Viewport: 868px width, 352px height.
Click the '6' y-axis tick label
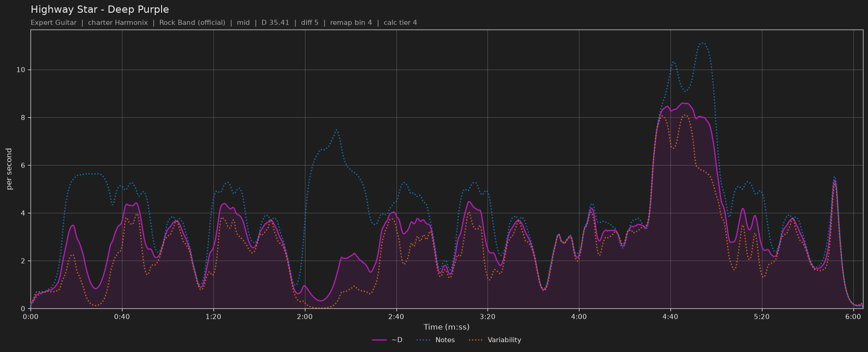pyautogui.click(x=23, y=166)
